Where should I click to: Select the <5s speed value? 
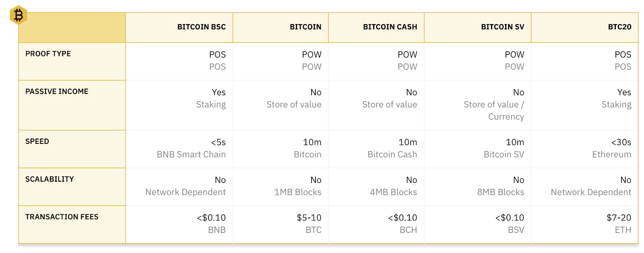click(x=218, y=142)
